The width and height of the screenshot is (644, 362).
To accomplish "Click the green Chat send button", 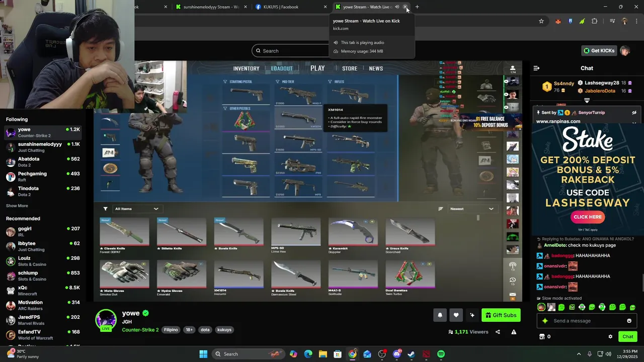I will pyautogui.click(x=628, y=337).
